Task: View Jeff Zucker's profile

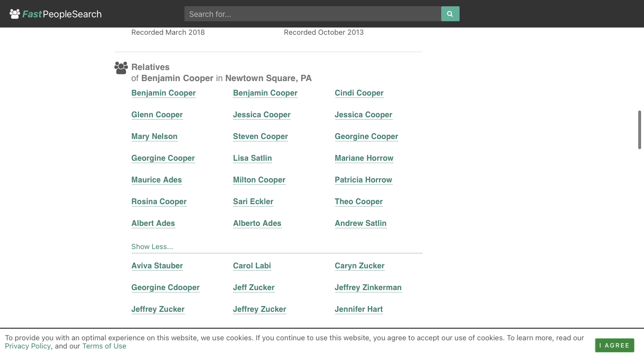Action: point(254,288)
